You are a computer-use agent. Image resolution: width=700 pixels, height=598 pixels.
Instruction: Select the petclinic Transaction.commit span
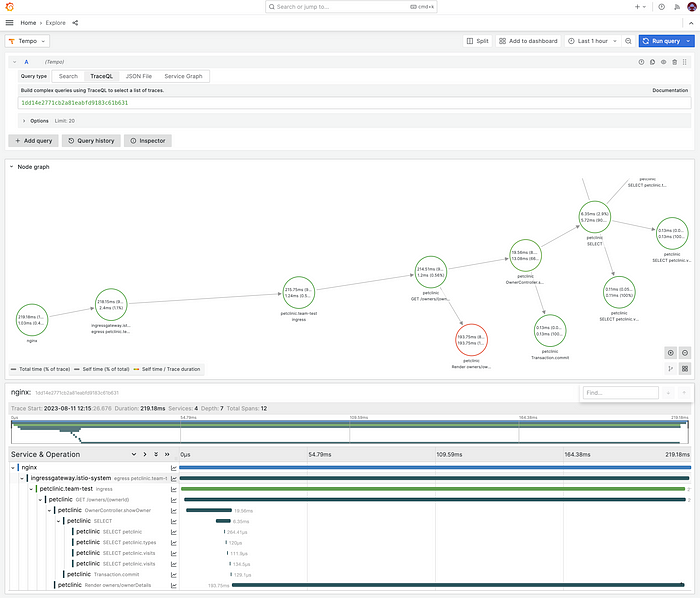tap(103, 574)
